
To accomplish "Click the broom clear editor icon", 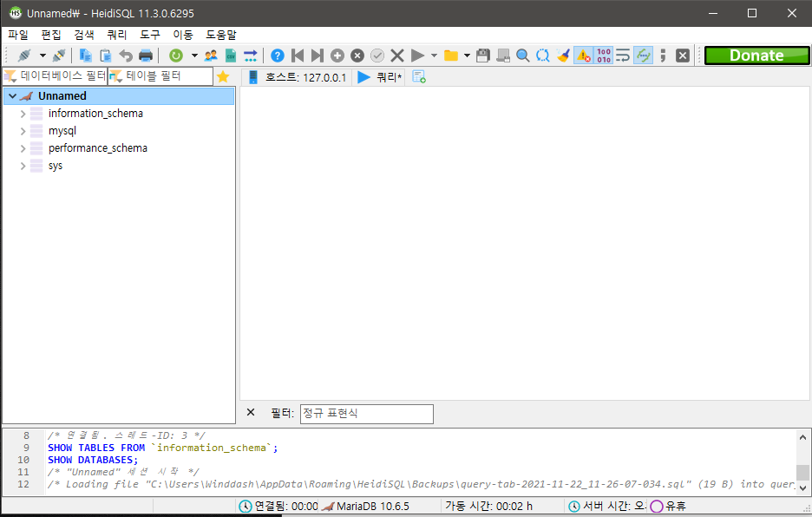I will point(563,56).
